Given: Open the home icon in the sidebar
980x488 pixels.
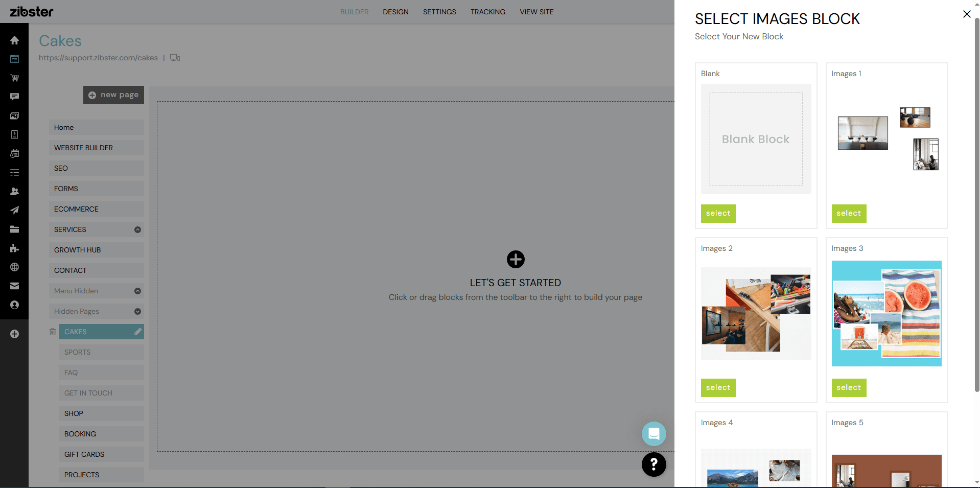Looking at the screenshot, I should pyautogui.click(x=14, y=40).
